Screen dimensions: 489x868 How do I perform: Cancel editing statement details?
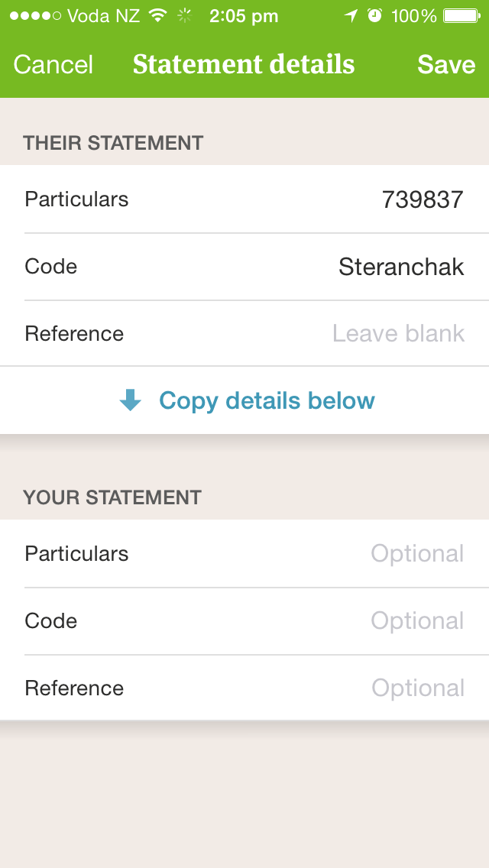click(53, 65)
